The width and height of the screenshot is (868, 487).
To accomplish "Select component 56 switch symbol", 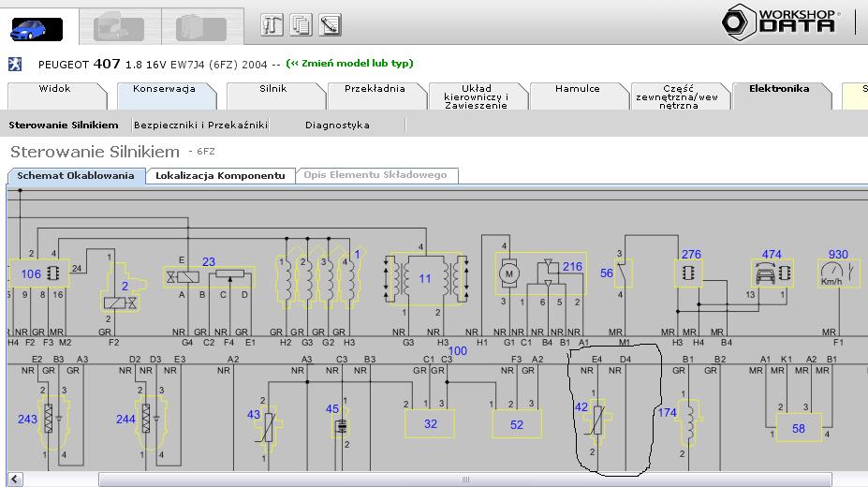I will coord(624,273).
